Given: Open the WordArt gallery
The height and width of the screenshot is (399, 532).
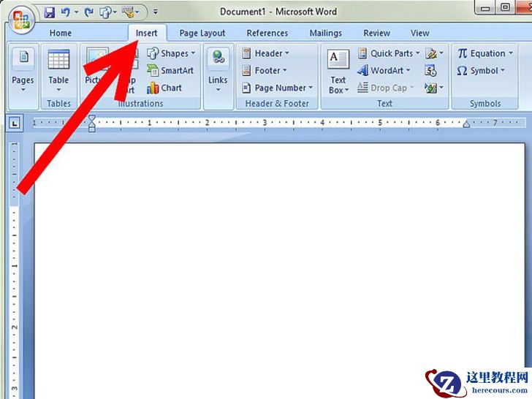Looking at the screenshot, I should point(384,71).
